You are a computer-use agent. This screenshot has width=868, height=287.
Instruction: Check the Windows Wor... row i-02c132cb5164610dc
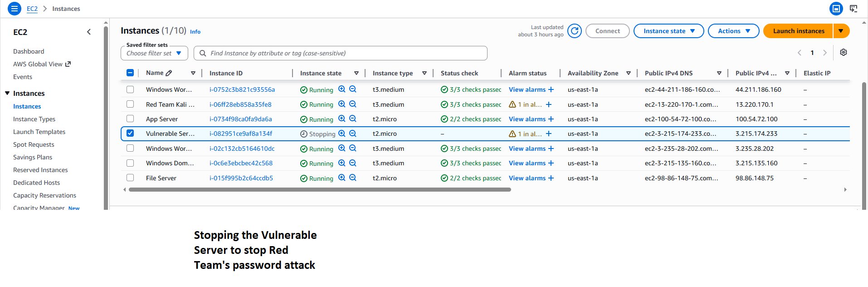point(130,148)
